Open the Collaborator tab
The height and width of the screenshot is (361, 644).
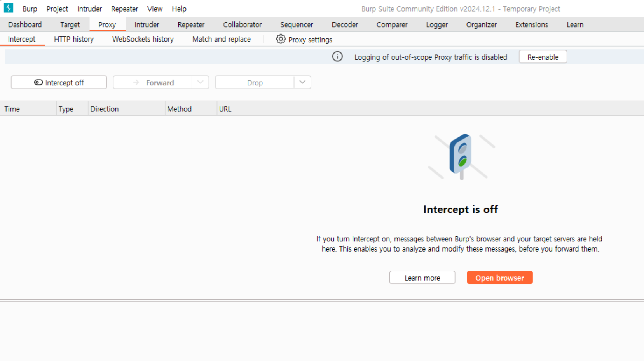(x=242, y=24)
